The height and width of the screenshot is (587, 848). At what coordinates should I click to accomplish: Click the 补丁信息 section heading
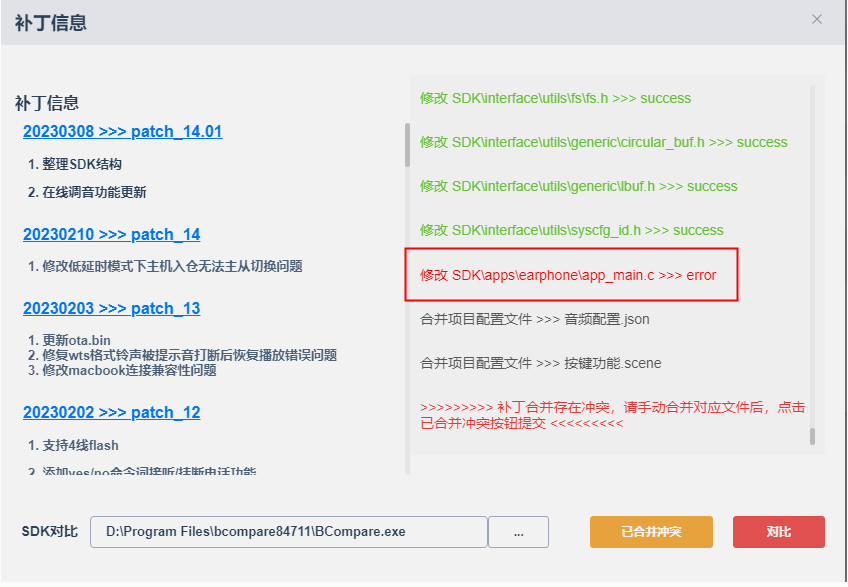tap(47, 103)
